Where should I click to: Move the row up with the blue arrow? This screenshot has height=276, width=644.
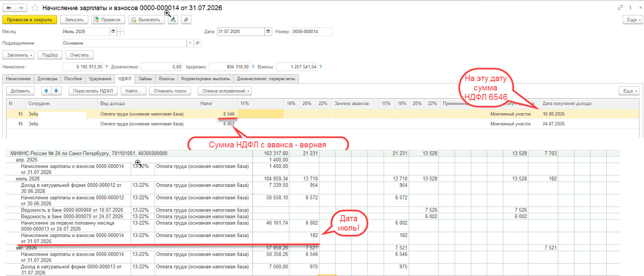47,91
